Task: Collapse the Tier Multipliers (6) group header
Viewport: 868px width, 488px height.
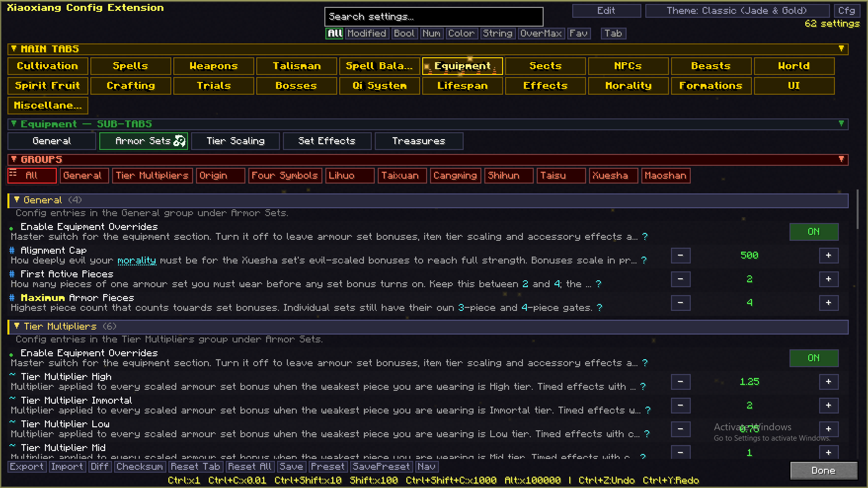Action: 428,326
